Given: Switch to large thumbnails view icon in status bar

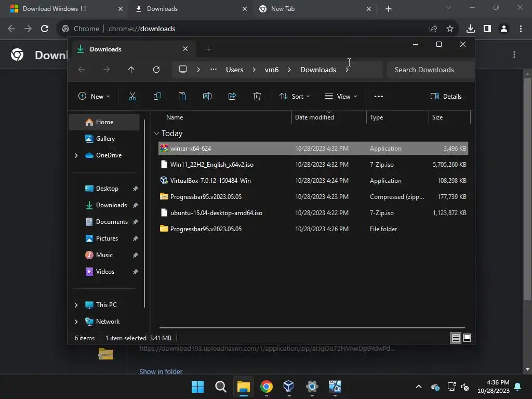Looking at the screenshot, I should click(x=467, y=338).
